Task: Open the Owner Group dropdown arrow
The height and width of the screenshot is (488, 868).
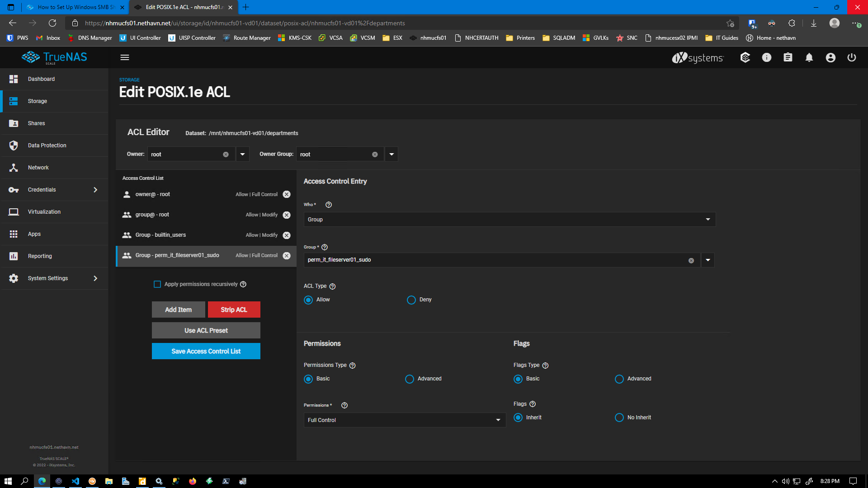Action: 392,155
